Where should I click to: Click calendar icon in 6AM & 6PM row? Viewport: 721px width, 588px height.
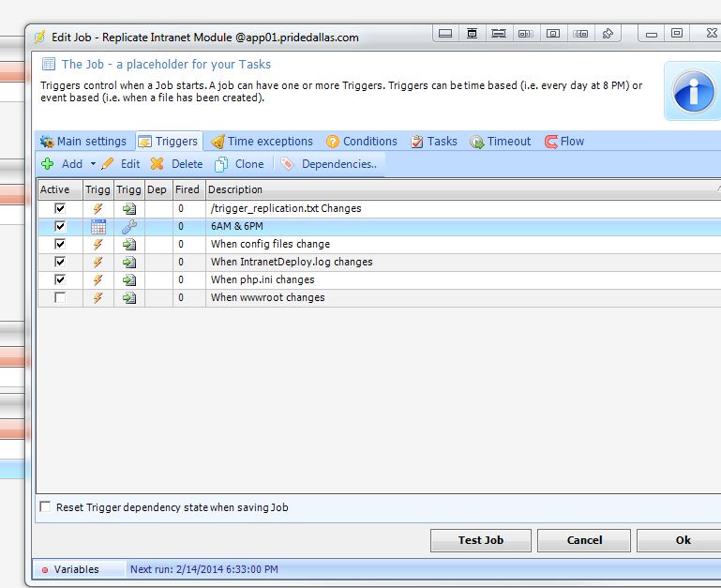coord(98,227)
